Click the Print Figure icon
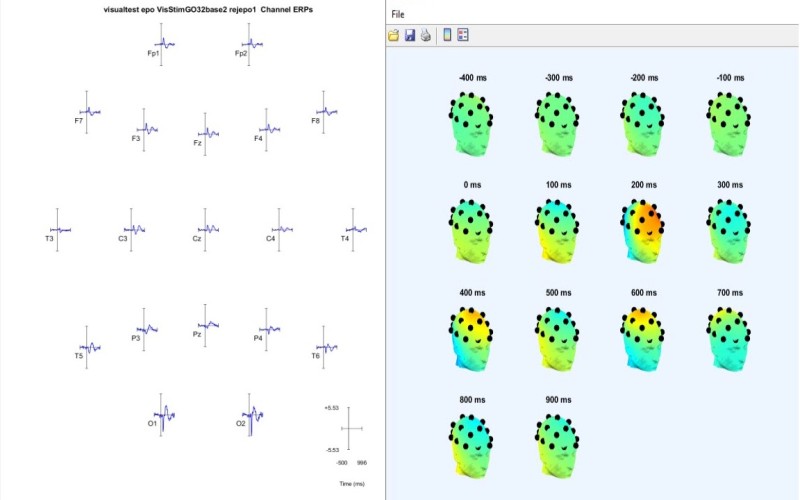 click(x=425, y=35)
